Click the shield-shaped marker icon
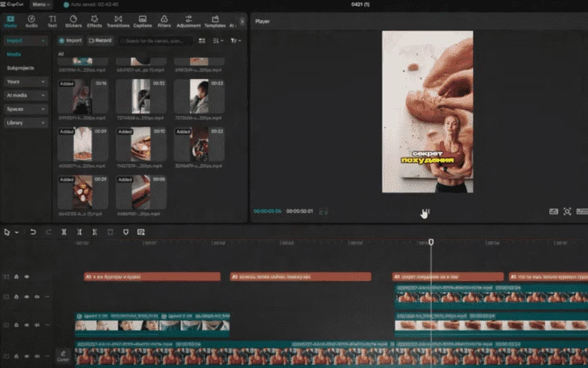 pyautogui.click(x=126, y=232)
